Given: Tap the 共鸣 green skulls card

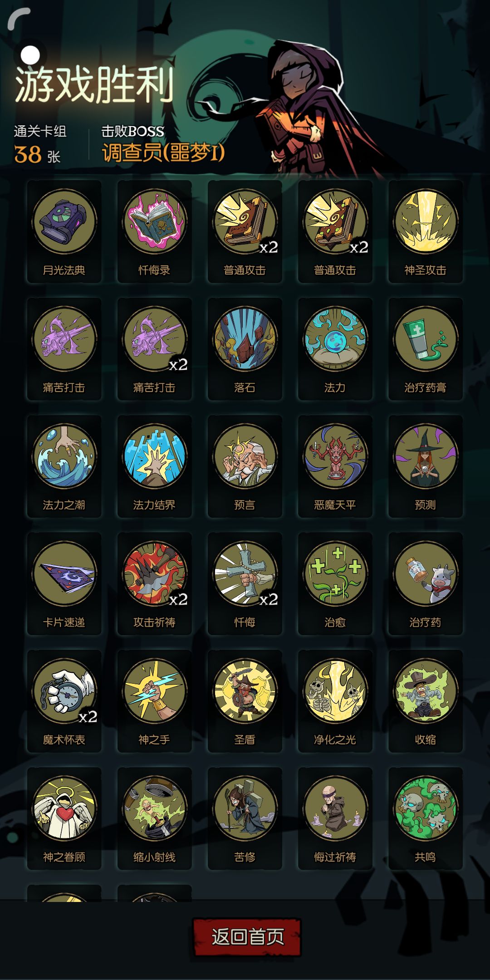Looking at the screenshot, I should pyautogui.click(x=426, y=819).
